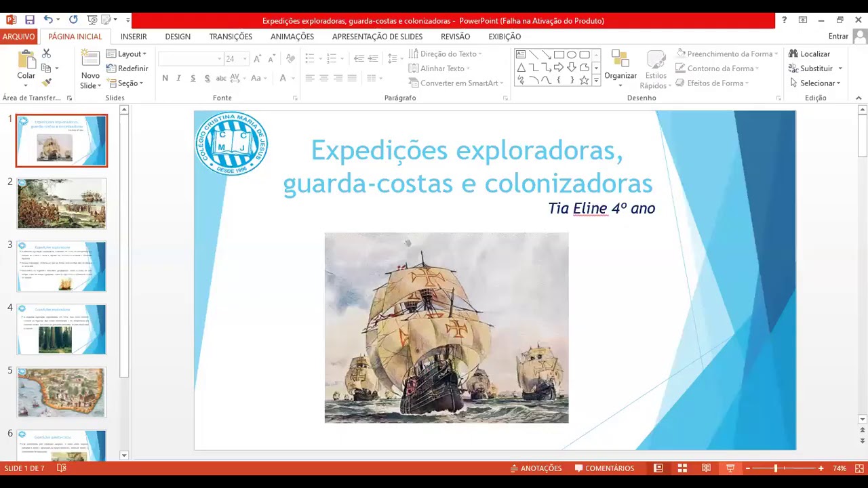
Task: Click the Colar paste button
Action: point(26,68)
